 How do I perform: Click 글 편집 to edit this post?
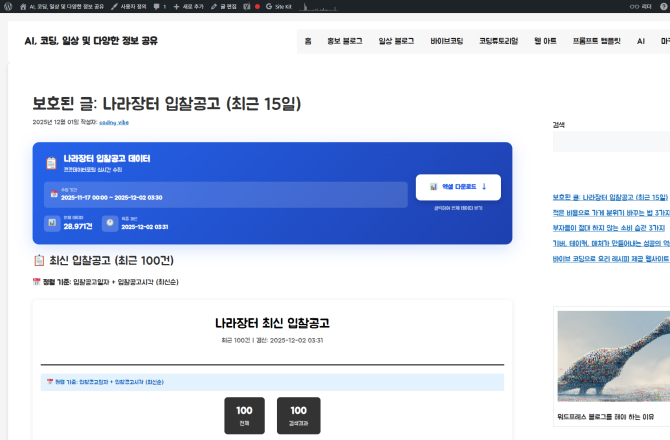(x=225, y=6)
